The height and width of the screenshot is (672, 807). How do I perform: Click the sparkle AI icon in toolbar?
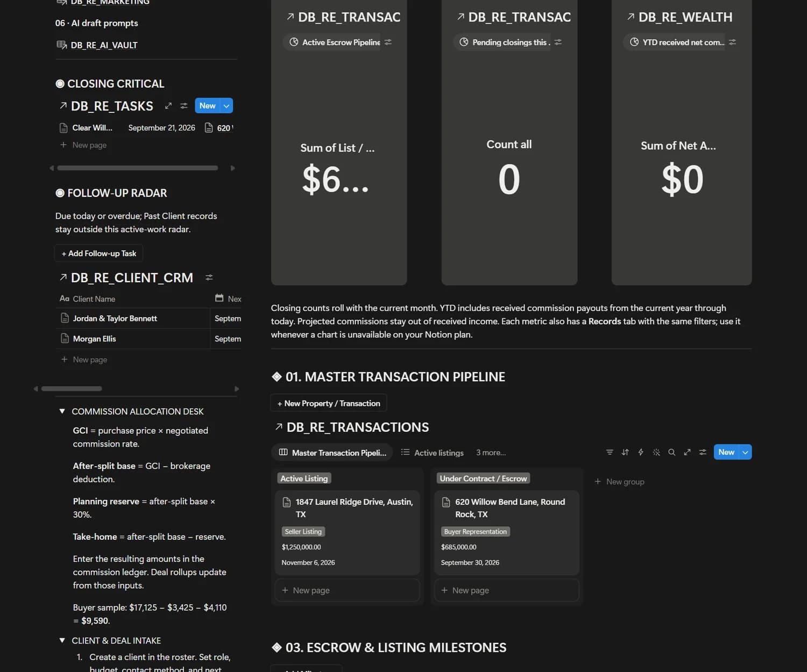point(656,452)
